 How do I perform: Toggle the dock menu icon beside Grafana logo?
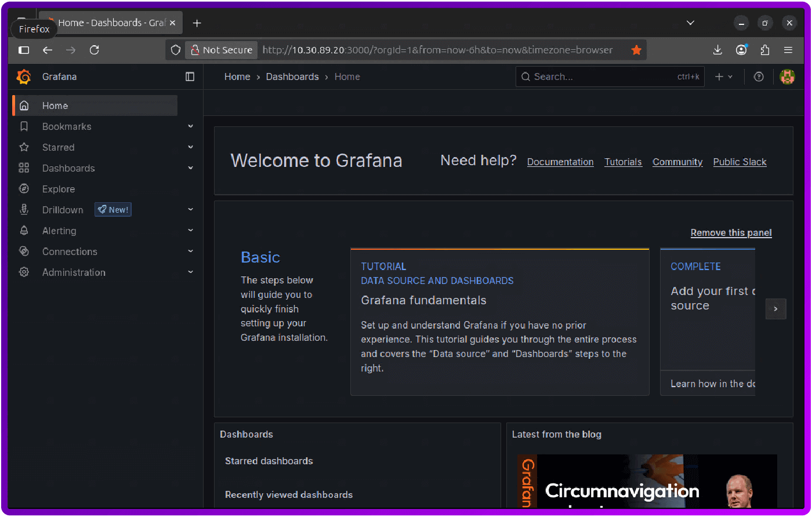[190, 77]
